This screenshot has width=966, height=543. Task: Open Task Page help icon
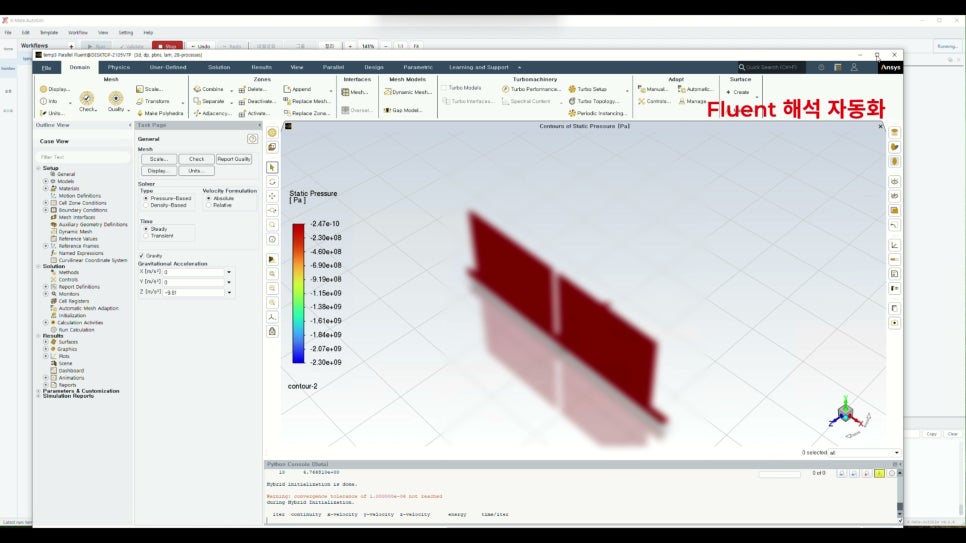[x=252, y=139]
